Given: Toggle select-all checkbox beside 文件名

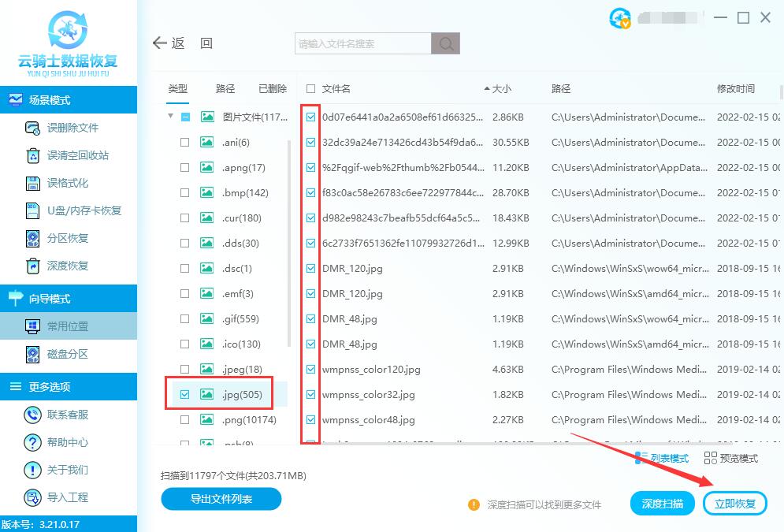Looking at the screenshot, I should (x=311, y=88).
